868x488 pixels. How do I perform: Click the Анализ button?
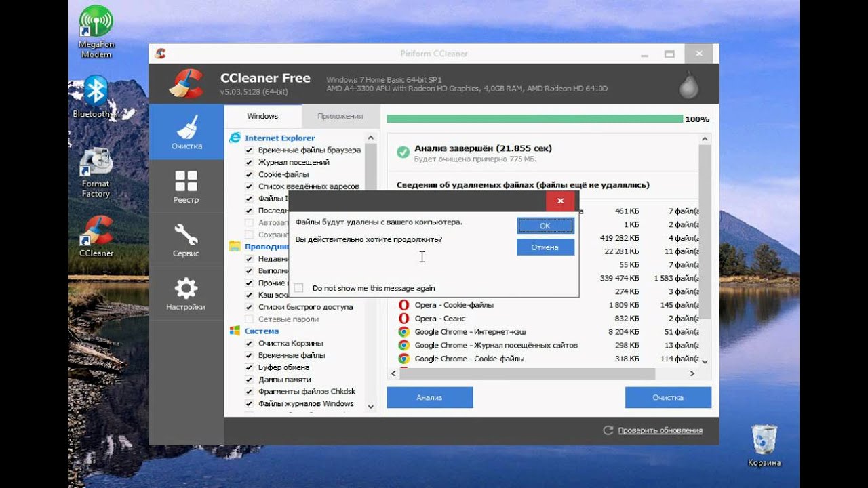(429, 398)
